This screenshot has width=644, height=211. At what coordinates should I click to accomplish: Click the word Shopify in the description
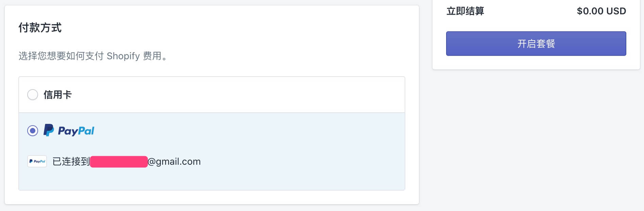pos(123,56)
